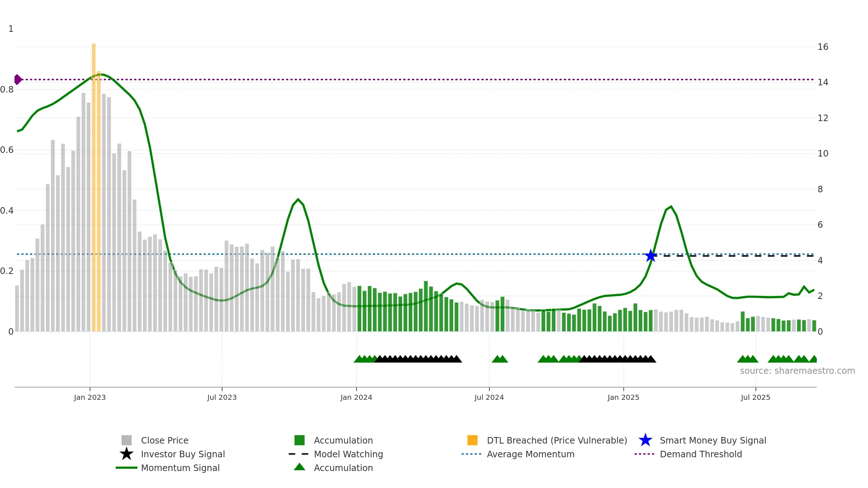Click the dotted purple Demand Threshold legend line
The height and width of the screenshot is (488, 868).
point(644,454)
